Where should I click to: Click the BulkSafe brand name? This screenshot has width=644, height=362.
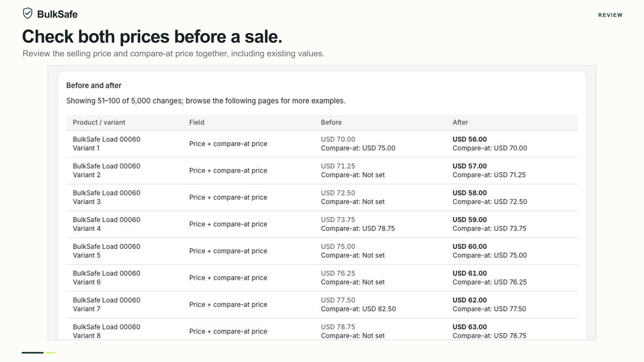pos(57,14)
